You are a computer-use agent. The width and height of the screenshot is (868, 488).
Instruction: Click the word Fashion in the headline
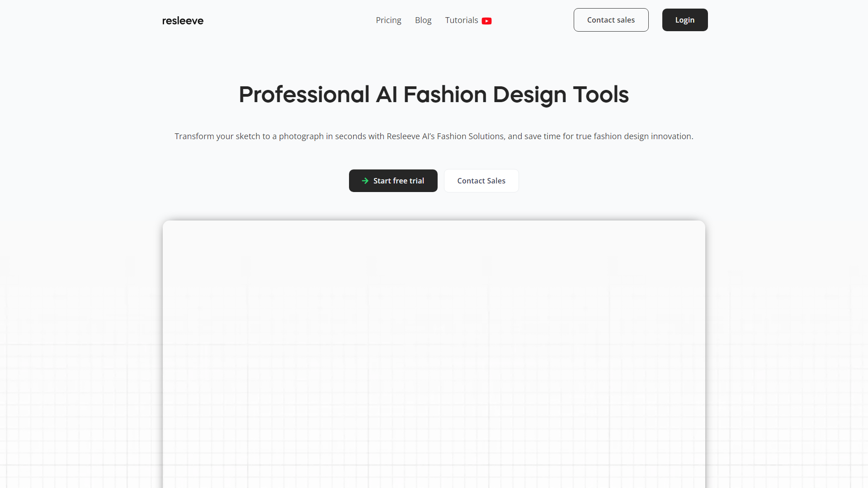444,95
